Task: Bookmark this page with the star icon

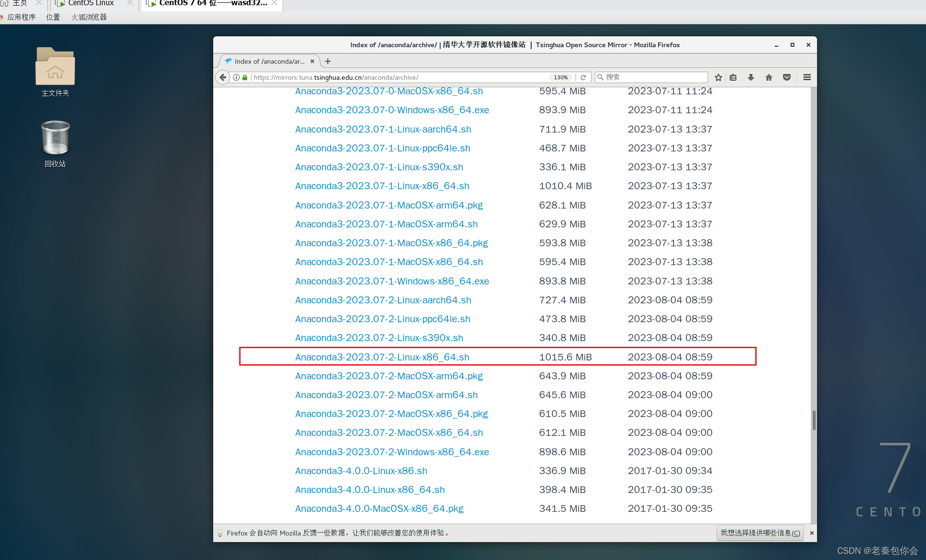Action: (x=718, y=77)
